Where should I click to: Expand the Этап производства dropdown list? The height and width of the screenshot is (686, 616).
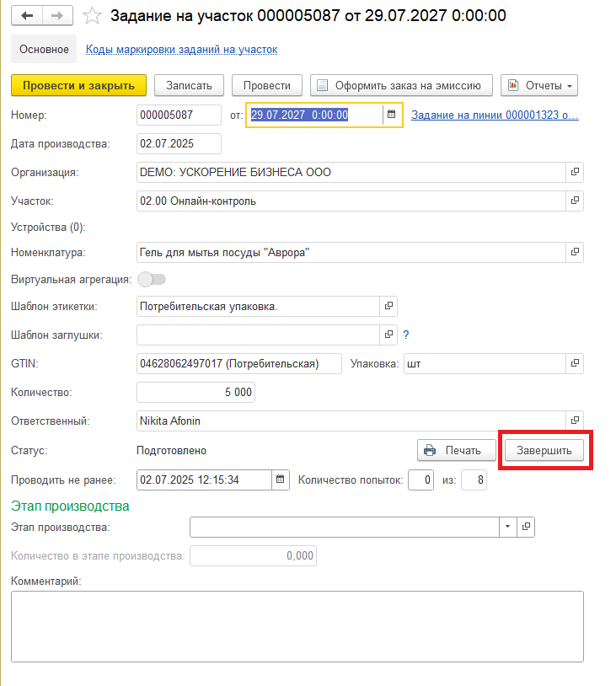[507, 527]
